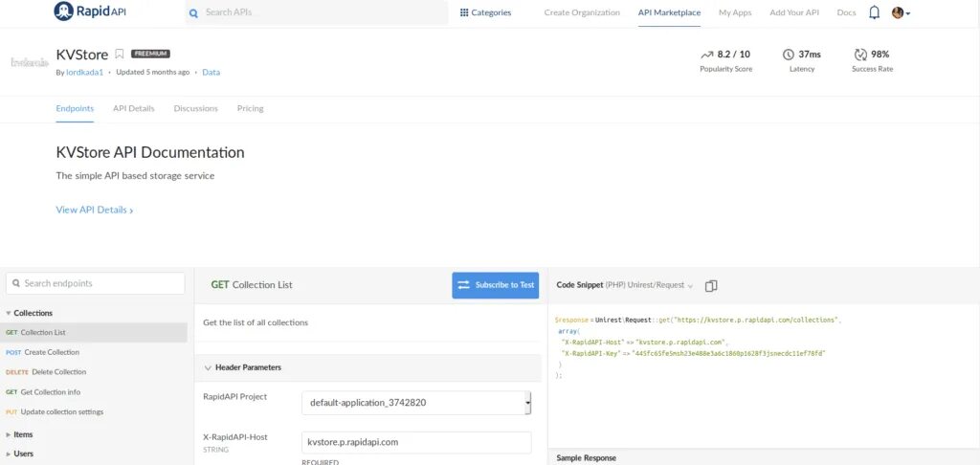
Task: Switch to the Endpoints tab
Action: (x=75, y=108)
